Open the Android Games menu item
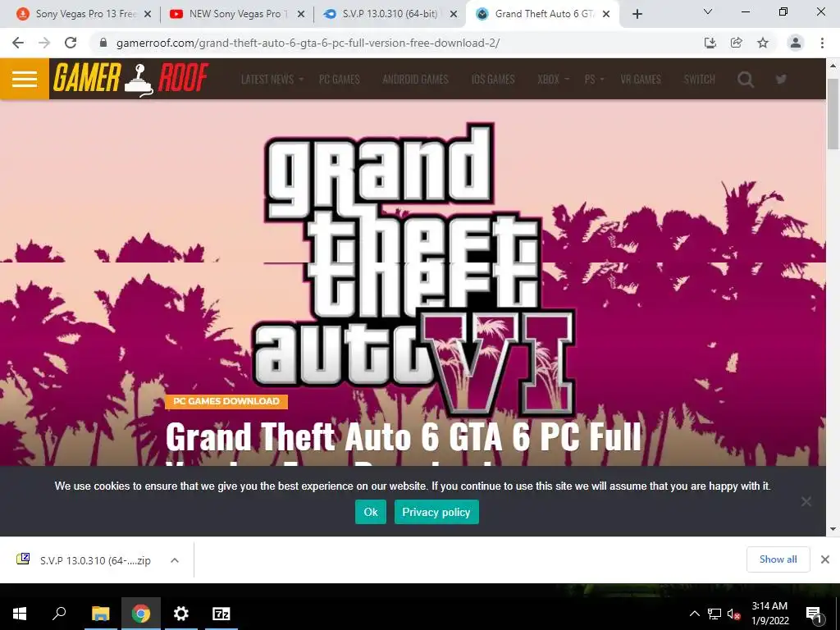The image size is (840, 630). coord(415,80)
